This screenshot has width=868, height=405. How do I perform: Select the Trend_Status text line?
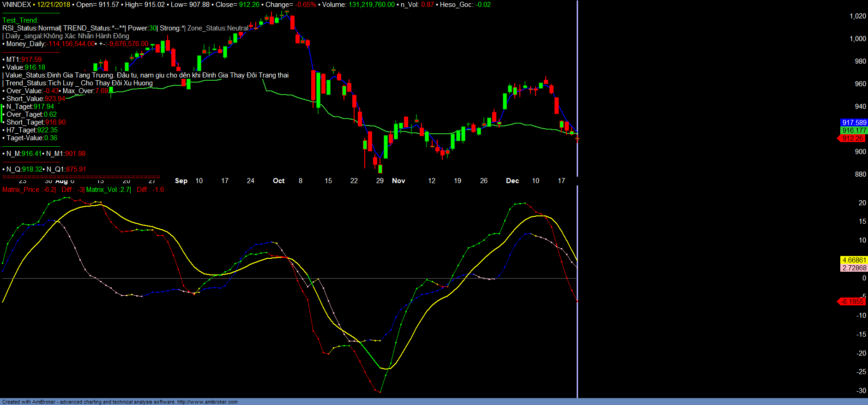pyautogui.click(x=78, y=83)
